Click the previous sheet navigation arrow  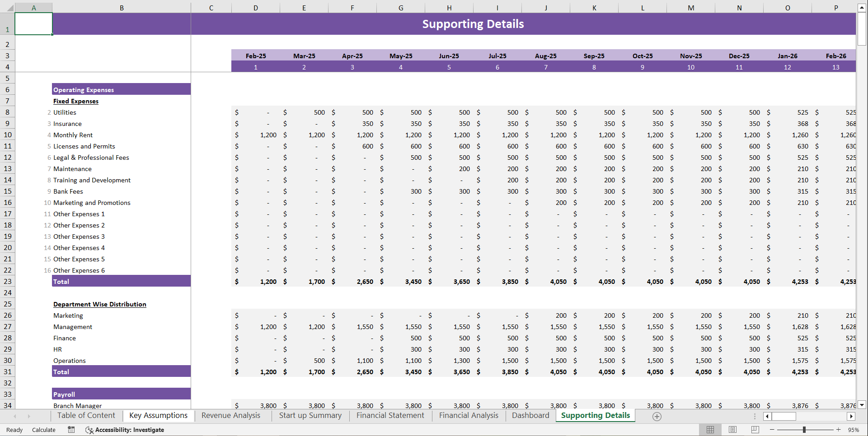point(15,416)
